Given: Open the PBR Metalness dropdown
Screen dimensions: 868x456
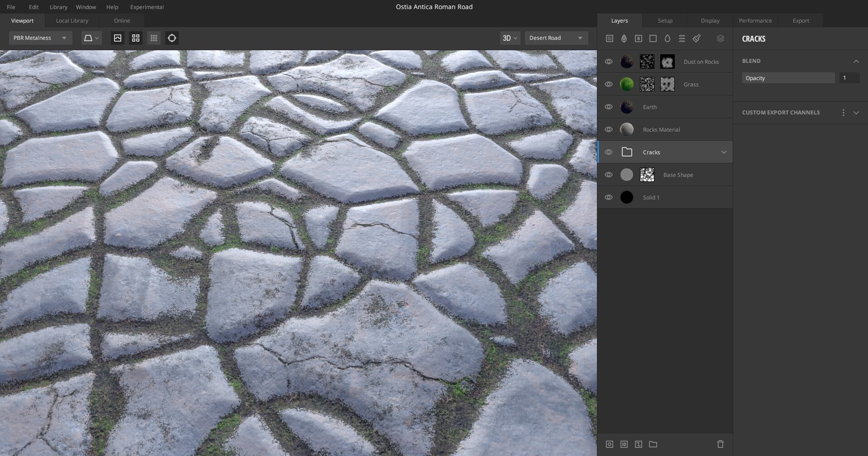Looking at the screenshot, I should click(40, 38).
